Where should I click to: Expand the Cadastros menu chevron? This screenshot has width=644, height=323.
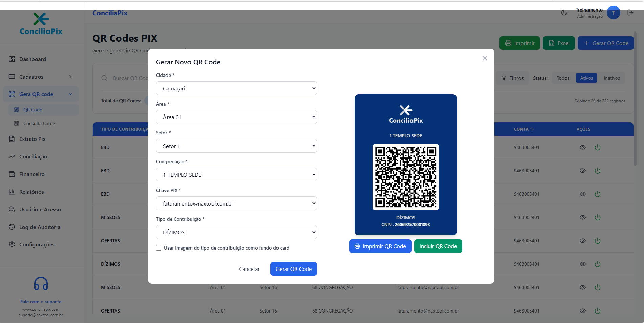(70, 77)
